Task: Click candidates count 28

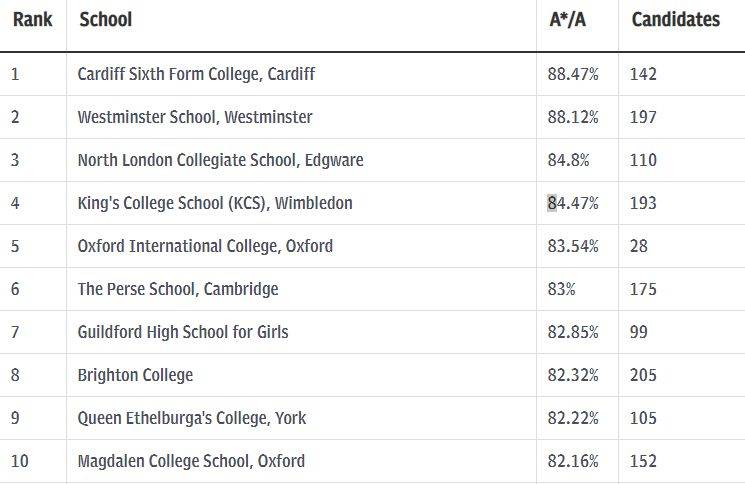Action: [x=639, y=246]
